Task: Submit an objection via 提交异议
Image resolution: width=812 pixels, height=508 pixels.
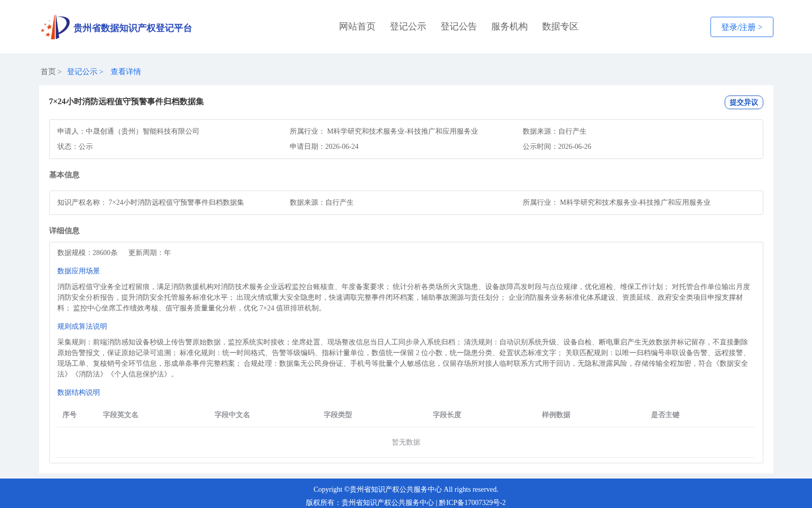Action: click(744, 102)
